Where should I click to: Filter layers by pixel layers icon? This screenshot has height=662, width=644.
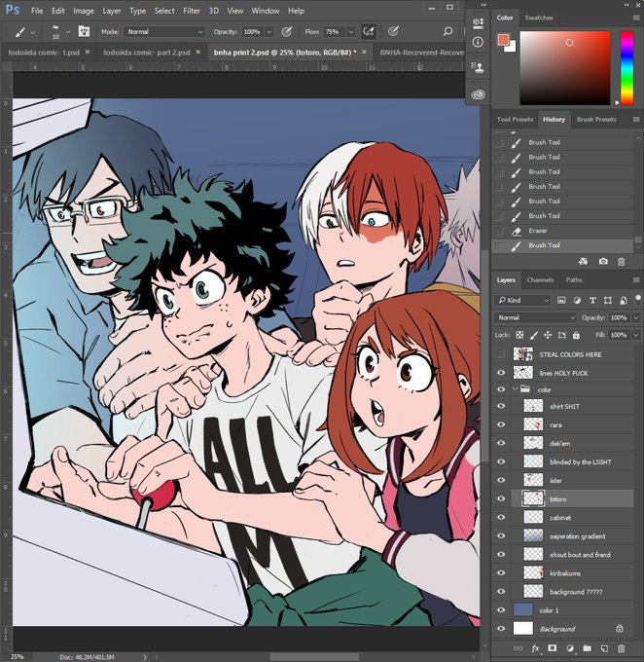(x=561, y=300)
